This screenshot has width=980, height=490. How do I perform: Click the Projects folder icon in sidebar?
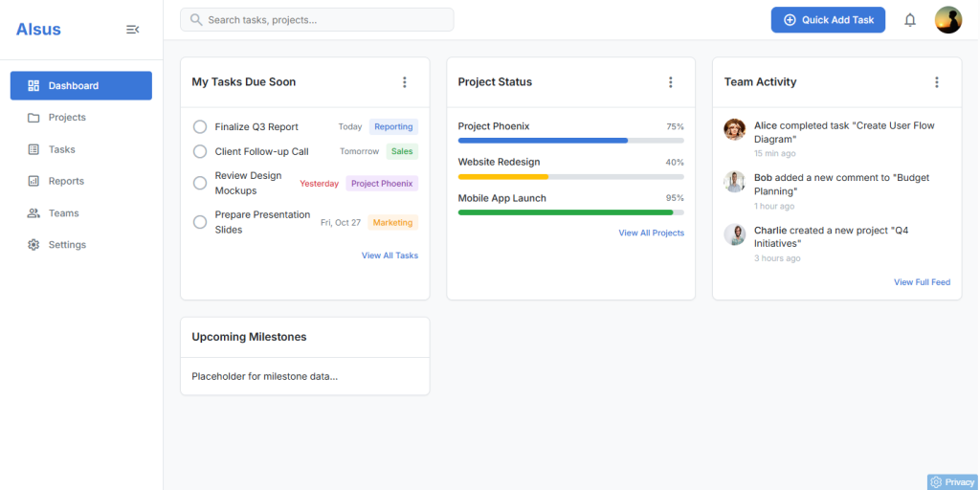tap(33, 118)
